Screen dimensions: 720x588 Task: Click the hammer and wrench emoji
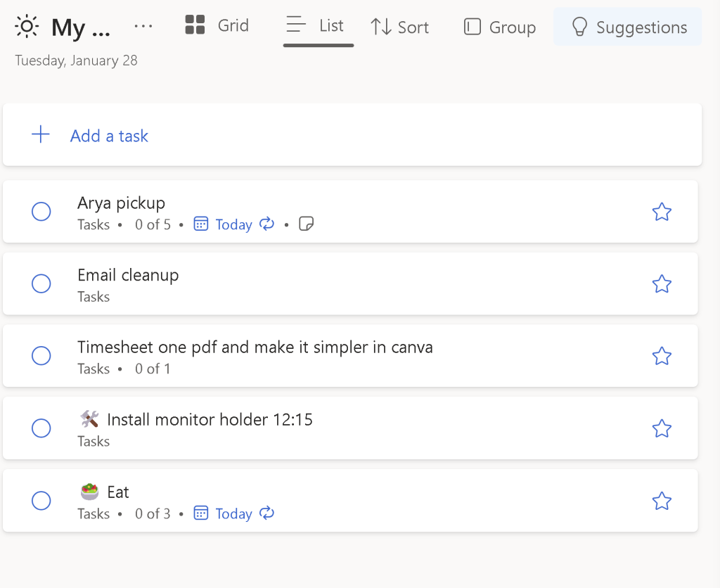point(89,419)
